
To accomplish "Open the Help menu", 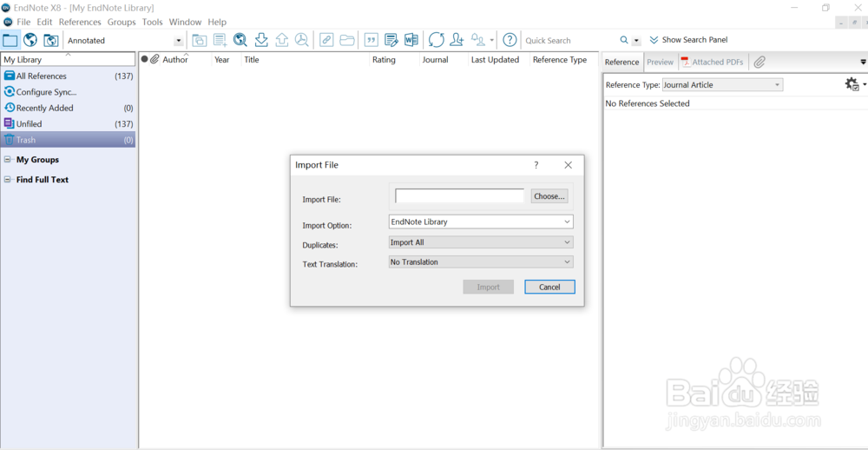I will click(217, 23).
